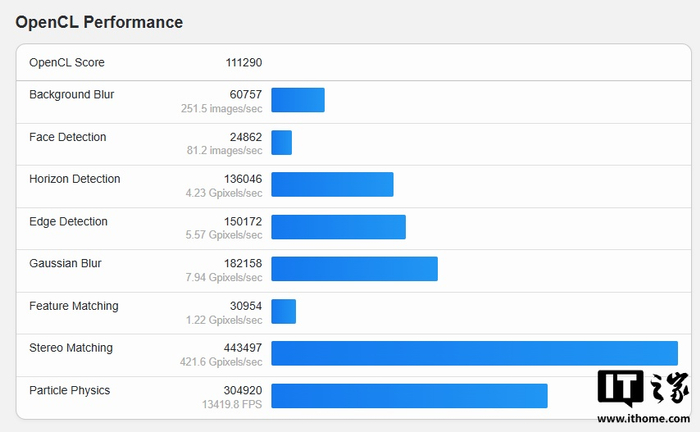This screenshot has width=700, height=432.
Task: Click the OpenCL Performance heading
Action: pos(99,21)
